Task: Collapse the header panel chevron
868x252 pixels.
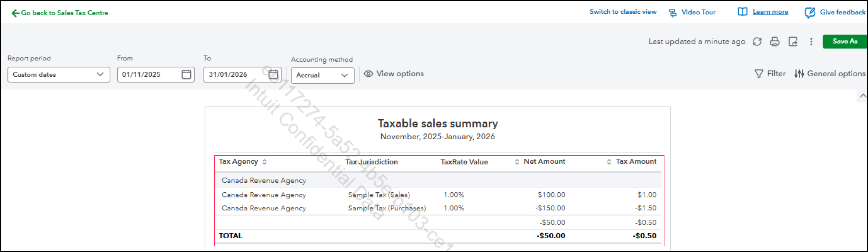Action: [x=863, y=96]
